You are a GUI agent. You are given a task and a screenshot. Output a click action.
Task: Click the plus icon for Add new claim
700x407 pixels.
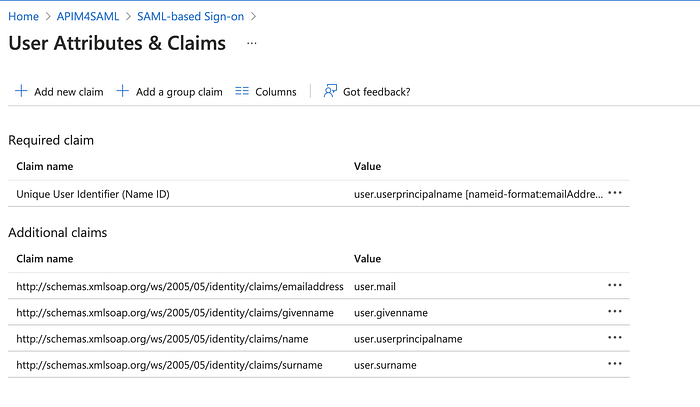click(21, 91)
